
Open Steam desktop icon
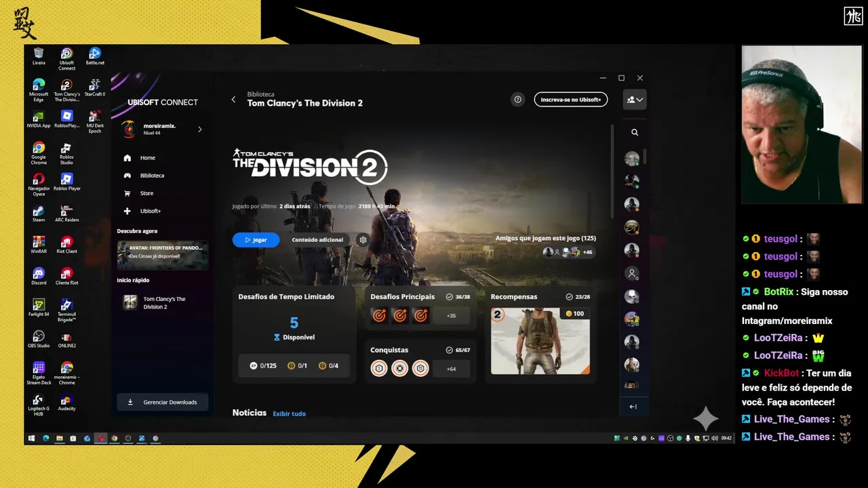point(39,213)
